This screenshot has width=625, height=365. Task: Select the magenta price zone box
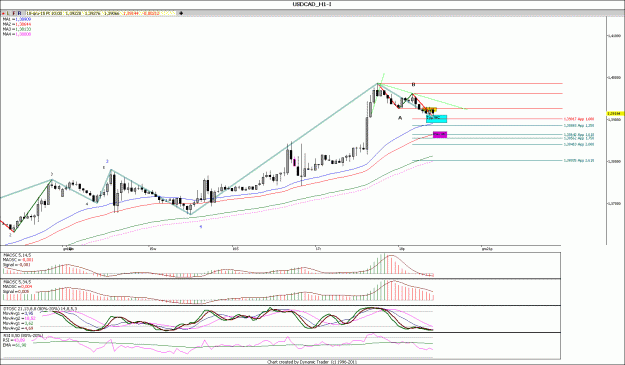pyautogui.click(x=440, y=135)
